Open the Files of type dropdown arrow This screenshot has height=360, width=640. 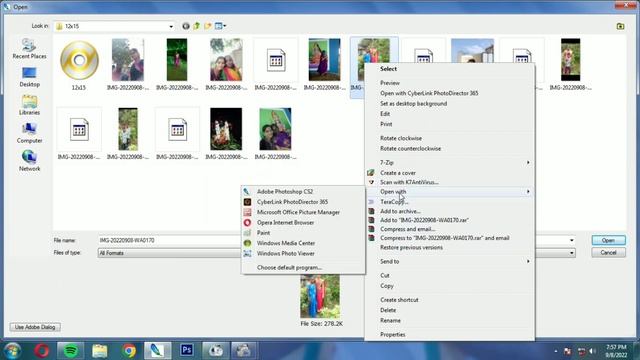pos(571,253)
